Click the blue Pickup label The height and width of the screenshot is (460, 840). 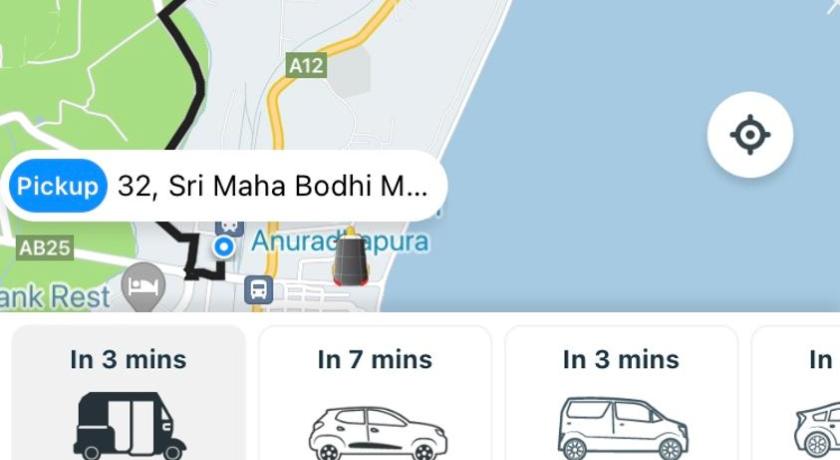click(58, 186)
